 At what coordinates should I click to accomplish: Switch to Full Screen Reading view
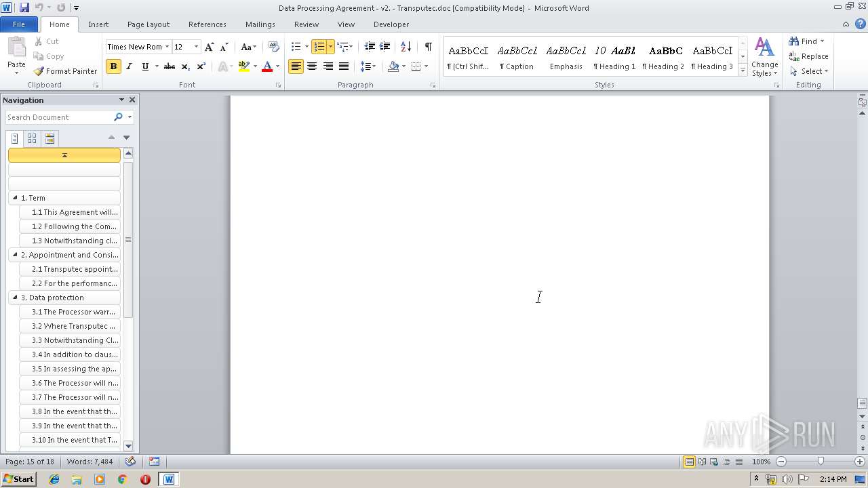coord(702,462)
